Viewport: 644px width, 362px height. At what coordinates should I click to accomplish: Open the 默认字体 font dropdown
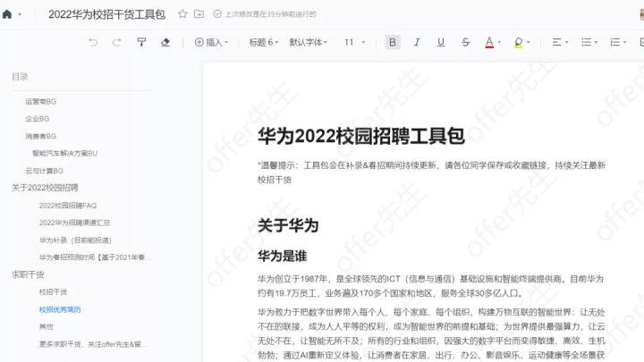tap(308, 42)
